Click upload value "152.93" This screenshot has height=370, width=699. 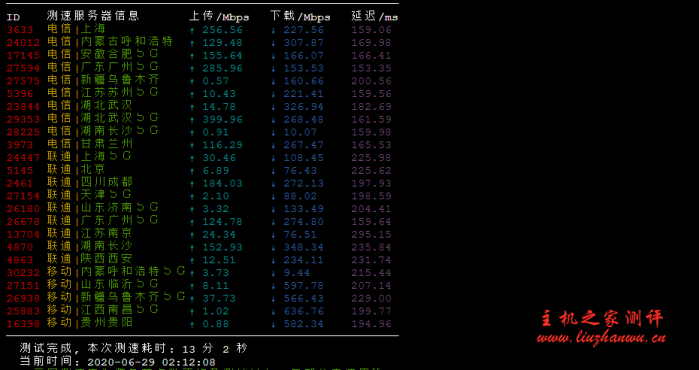click(222, 247)
